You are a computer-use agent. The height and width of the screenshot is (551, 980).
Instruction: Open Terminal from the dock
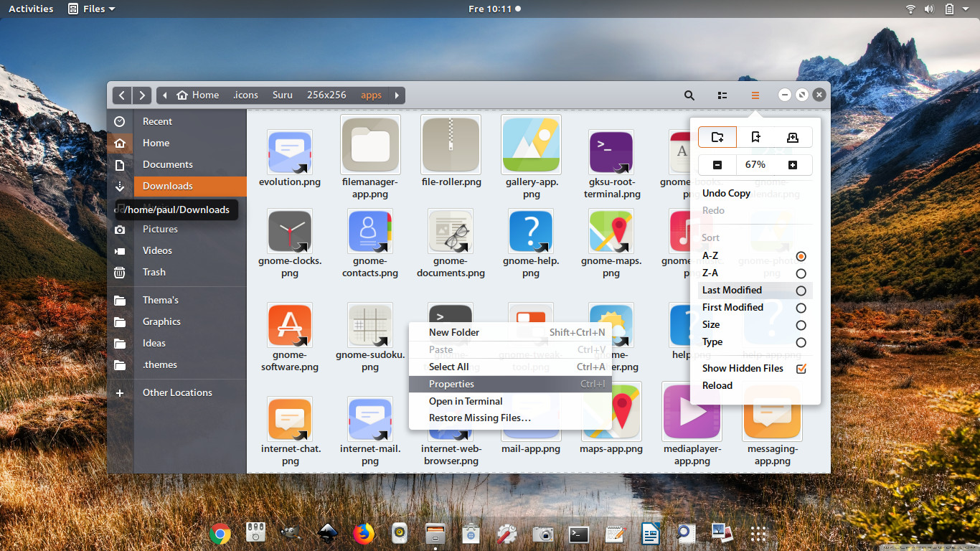click(x=579, y=534)
